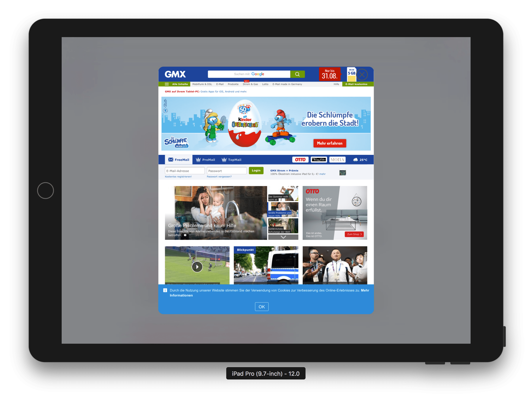The image size is (532, 402).
Task: Open the GMX Strom + Prämie link
Action: pyautogui.click(x=284, y=171)
